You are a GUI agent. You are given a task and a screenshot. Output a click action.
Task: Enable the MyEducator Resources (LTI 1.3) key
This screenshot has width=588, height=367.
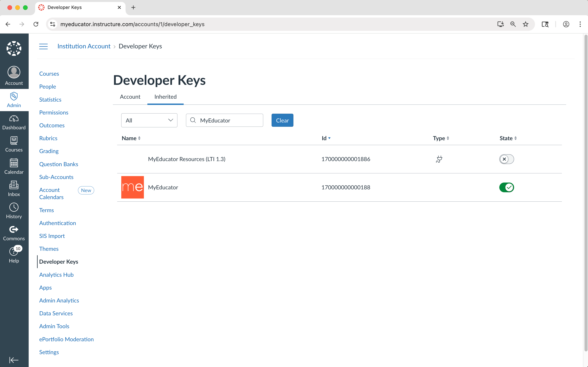click(507, 159)
